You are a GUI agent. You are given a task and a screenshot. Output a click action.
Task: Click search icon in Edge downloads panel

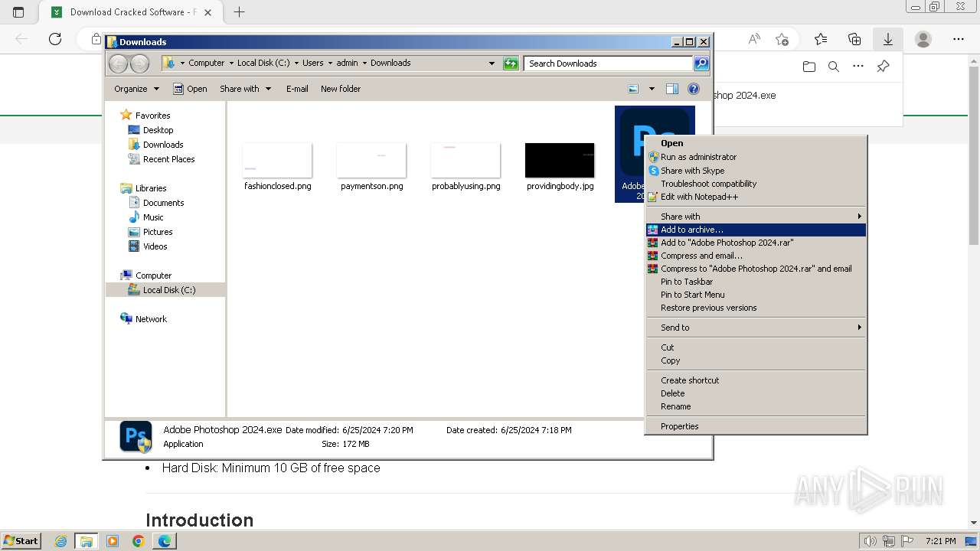pyautogui.click(x=834, y=67)
